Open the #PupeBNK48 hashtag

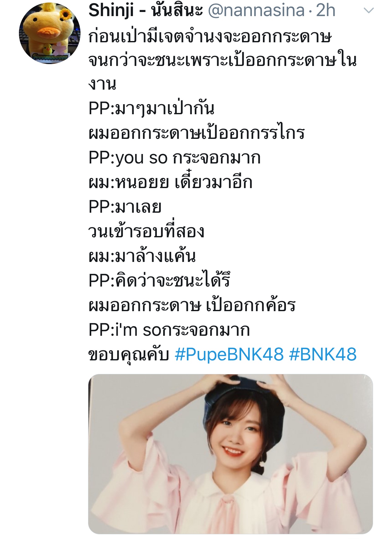[229, 354]
